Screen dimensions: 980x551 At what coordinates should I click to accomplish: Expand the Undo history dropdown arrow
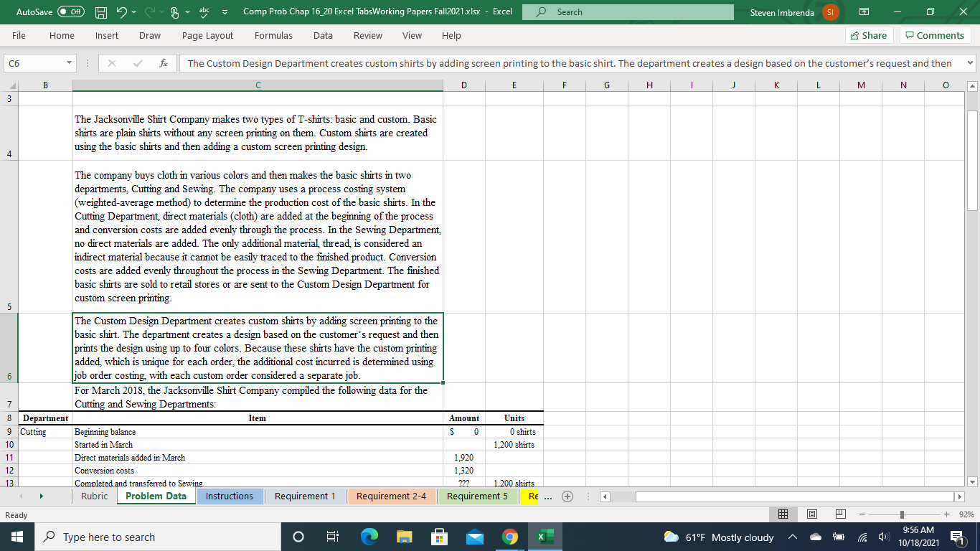(133, 11)
